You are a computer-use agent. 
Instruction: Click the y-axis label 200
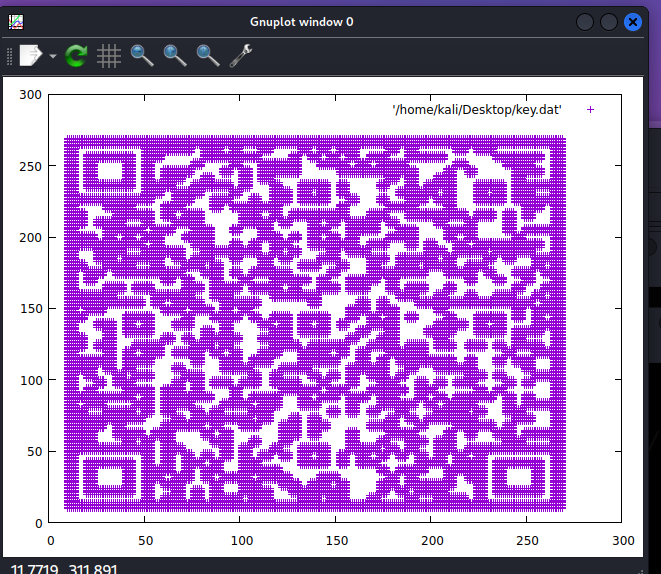31,238
